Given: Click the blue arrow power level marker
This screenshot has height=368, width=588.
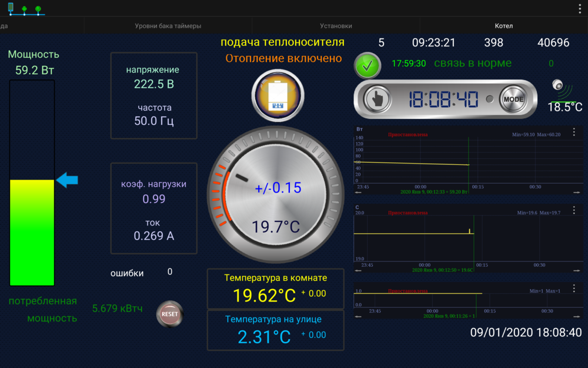Looking at the screenshot, I should 67,180.
